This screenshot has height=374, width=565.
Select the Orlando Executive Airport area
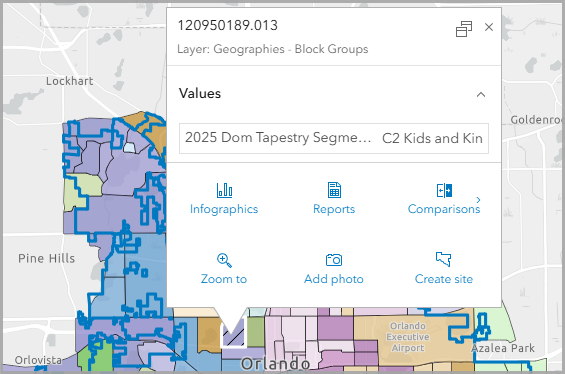click(408, 337)
